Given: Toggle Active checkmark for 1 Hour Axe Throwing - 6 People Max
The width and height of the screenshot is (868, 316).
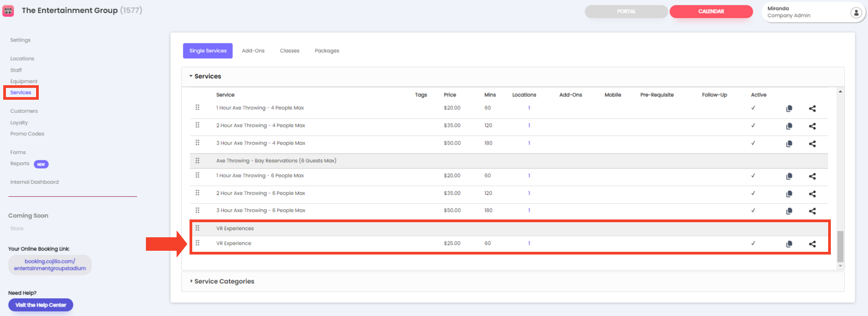Looking at the screenshot, I should [753, 175].
